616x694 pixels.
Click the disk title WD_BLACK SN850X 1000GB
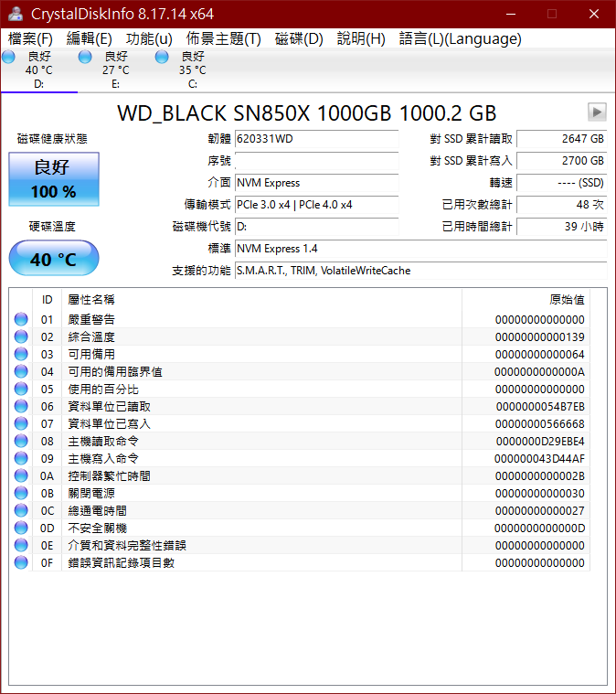(307, 113)
